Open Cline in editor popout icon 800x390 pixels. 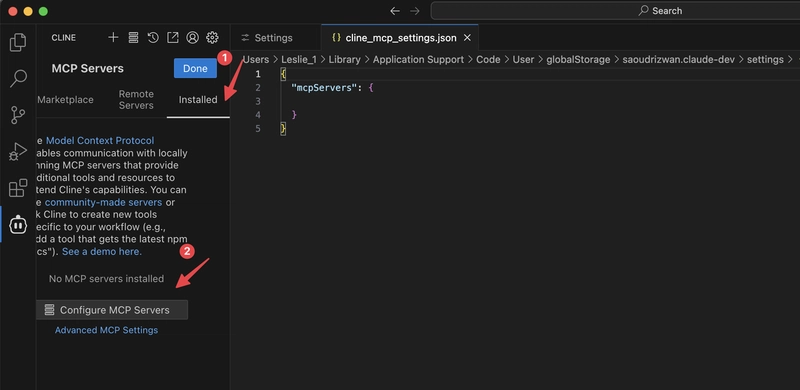coord(173,37)
